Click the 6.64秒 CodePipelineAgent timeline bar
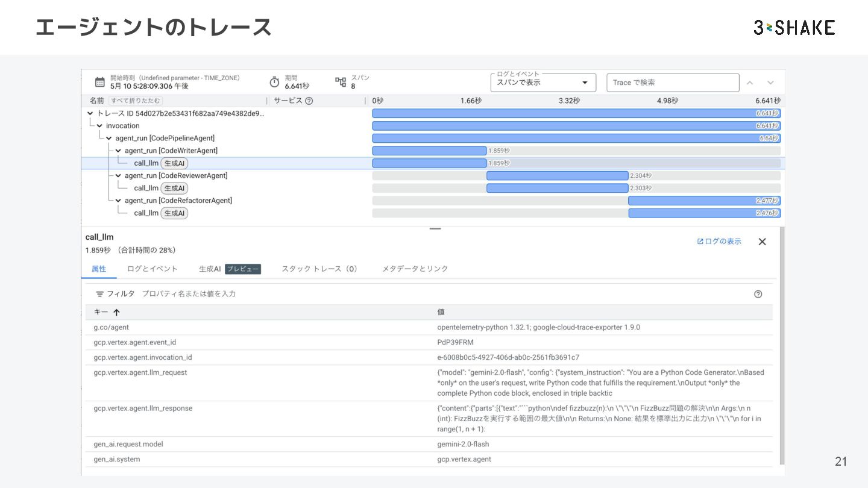This screenshot has height=488, width=868. [576, 138]
